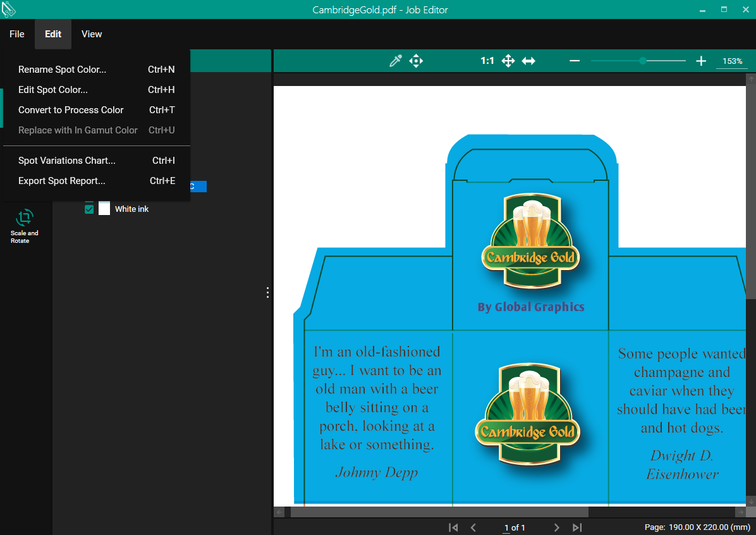Activate the pan/move view tool
This screenshot has height=535, width=756.
click(416, 61)
